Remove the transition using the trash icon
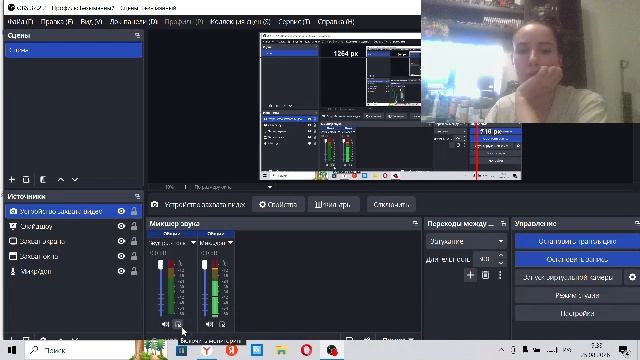 pos(485,275)
